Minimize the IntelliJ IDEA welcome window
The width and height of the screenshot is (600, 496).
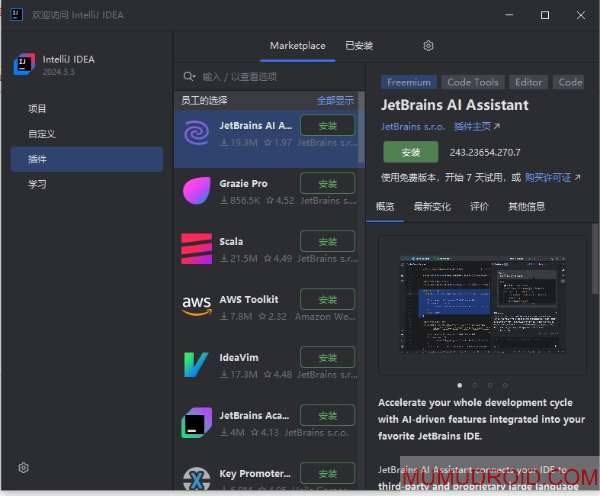[x=509, y=15]
